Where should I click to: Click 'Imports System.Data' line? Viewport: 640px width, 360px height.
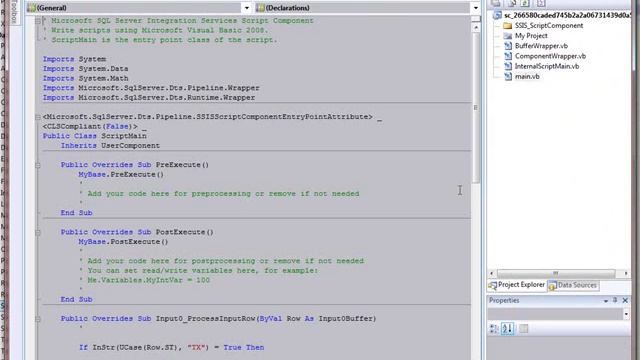tap(85, 69)
